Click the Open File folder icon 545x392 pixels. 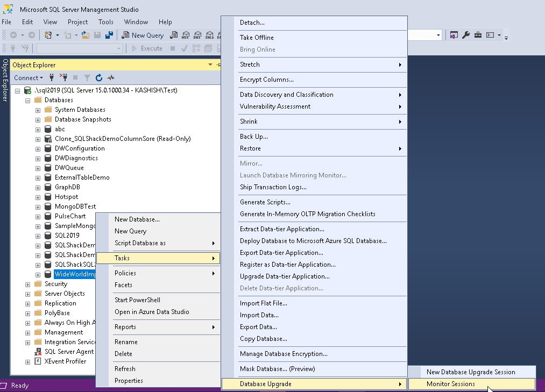coord(86,35)
